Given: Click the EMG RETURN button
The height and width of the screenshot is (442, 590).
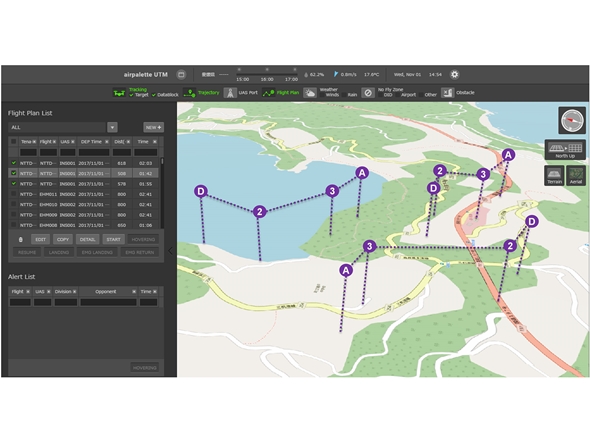Looking at the screenshot, I should [140, 252].
